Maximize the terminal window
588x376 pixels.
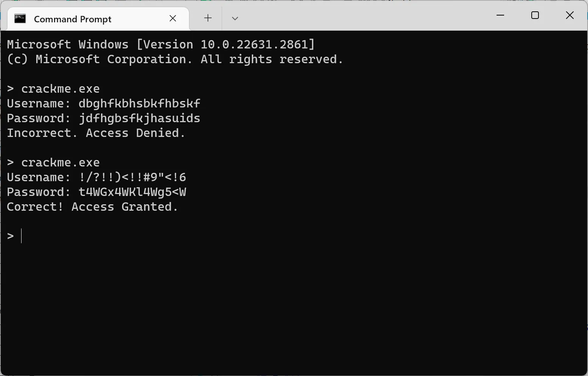[x=535, y=16]
